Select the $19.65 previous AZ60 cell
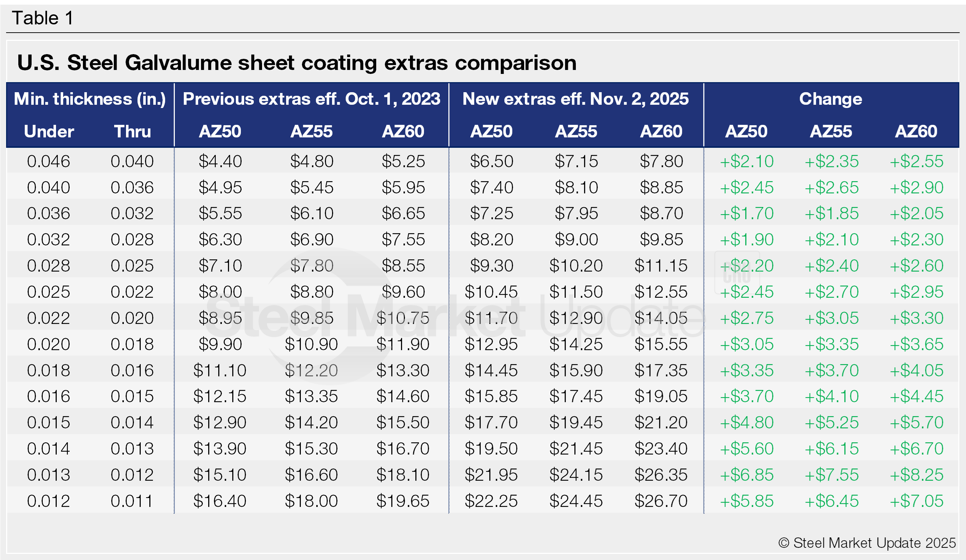The image size is (966, 560). tap(402, 501)
